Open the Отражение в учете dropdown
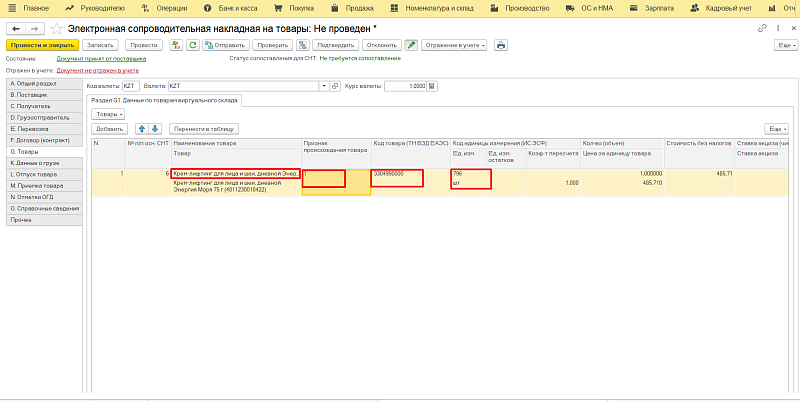The width and height of the screenshot is (800, 401). [456, 45]
